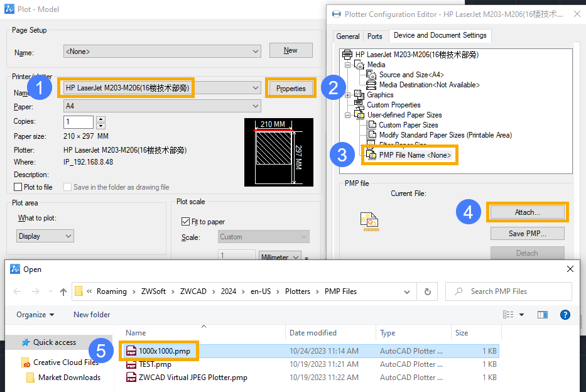Screen dimensions: 586x392
Task: Click the Detach button
Action: (528, 253)
